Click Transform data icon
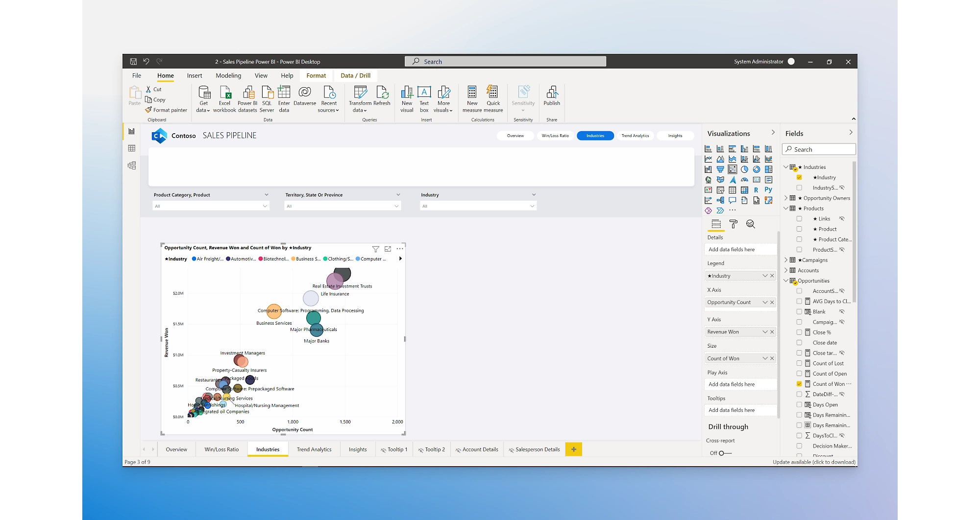 click(360, 99)
